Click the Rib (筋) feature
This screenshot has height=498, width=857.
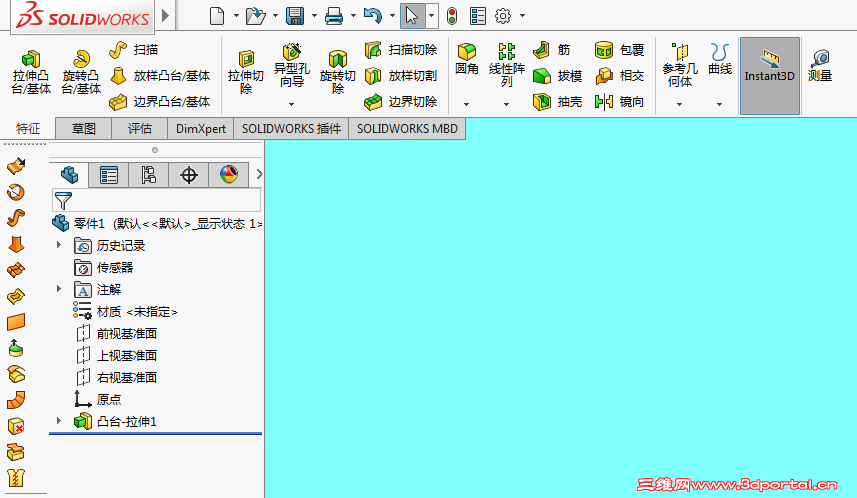click(x=552, y=50)
